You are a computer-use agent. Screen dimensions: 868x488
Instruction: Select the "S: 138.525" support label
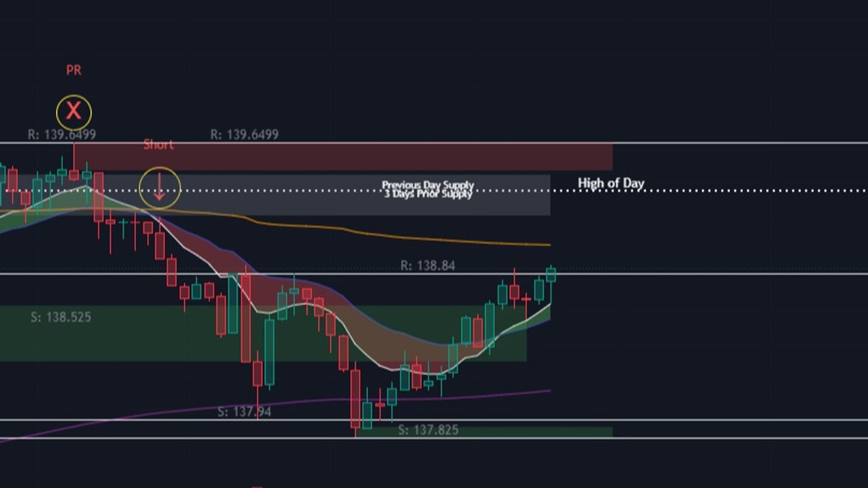(x=61, y=317)
